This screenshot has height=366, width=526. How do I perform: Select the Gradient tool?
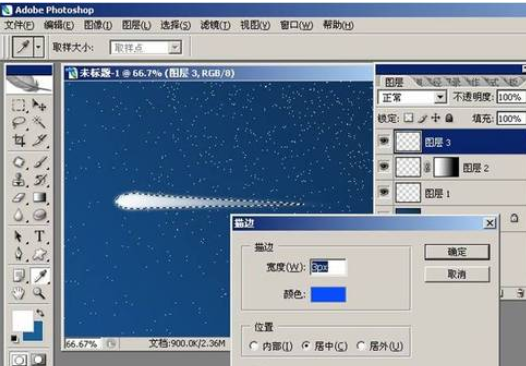pos(40,197)
